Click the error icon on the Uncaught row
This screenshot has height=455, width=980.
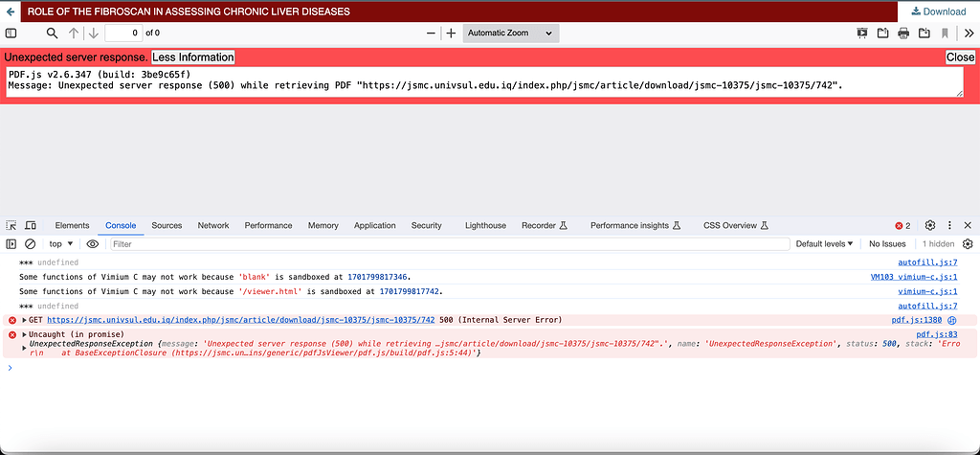coord(11,335)
